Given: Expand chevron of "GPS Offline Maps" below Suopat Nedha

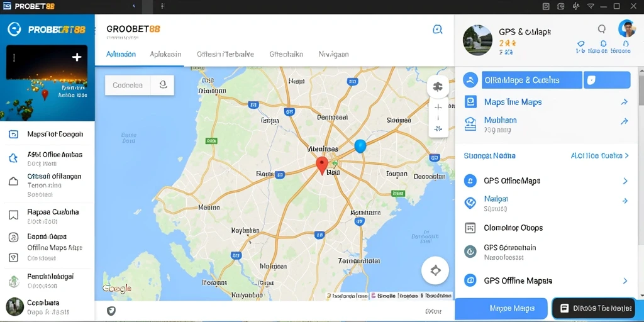Looking at the screenshot, I should 625,180.
